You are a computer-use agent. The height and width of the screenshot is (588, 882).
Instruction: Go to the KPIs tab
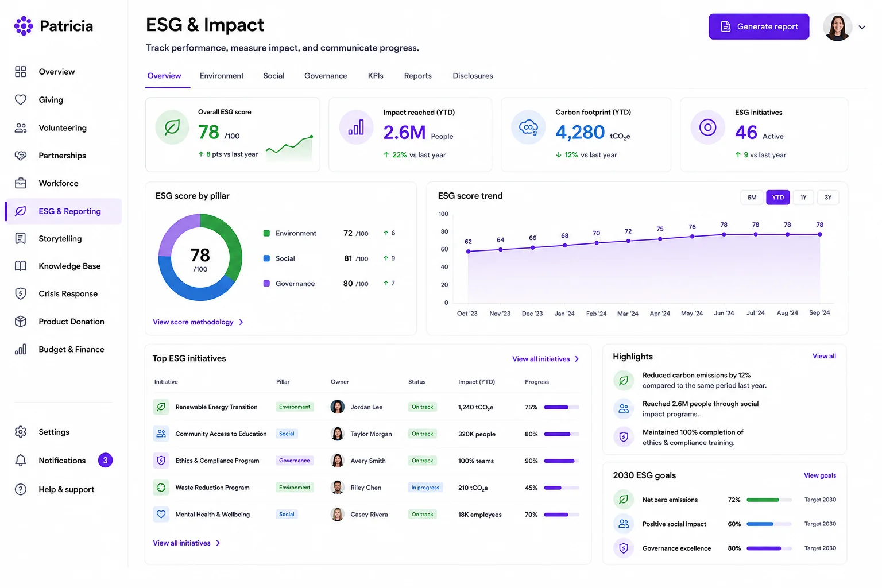376,76
